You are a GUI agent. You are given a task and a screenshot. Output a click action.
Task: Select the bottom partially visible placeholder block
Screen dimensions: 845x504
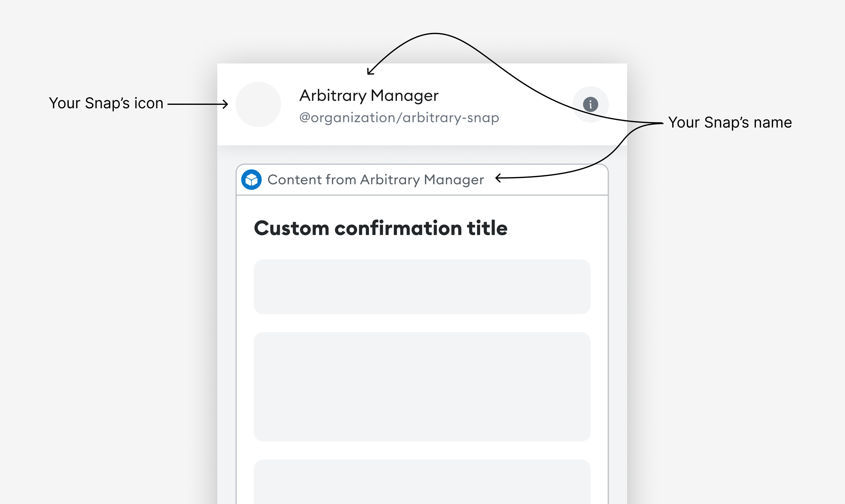(x=422, y=482)
